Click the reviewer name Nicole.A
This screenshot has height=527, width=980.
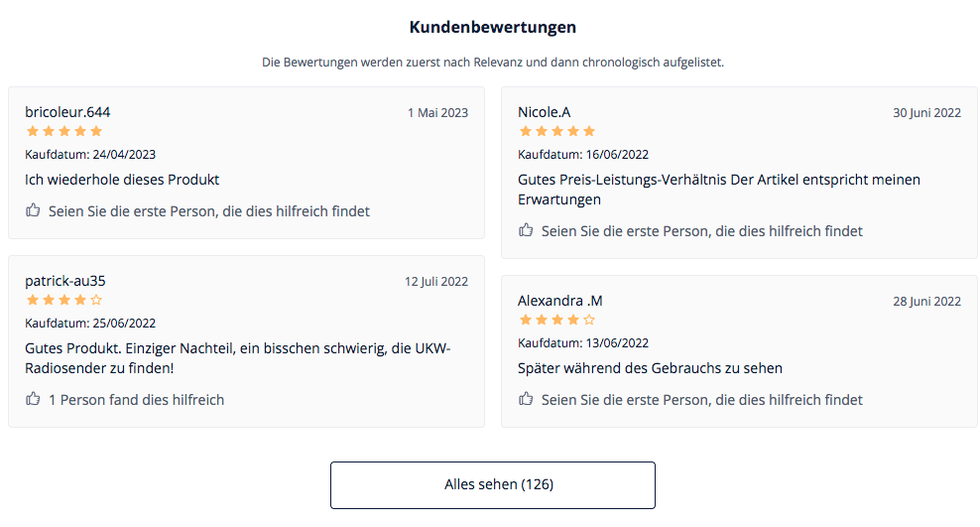pyautogui.click(x=545, y=112)
